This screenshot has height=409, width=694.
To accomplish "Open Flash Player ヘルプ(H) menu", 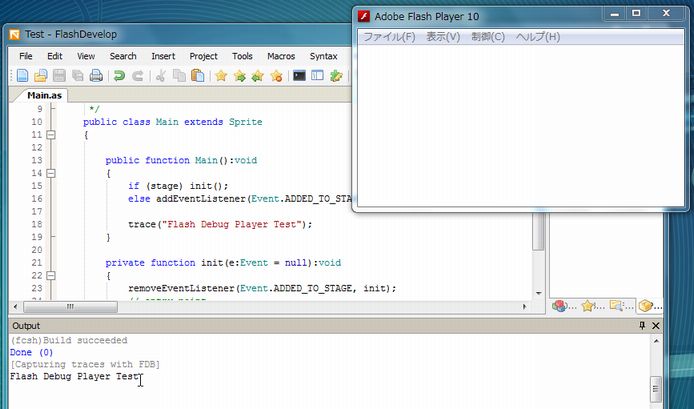I will (x=538, y=37).
